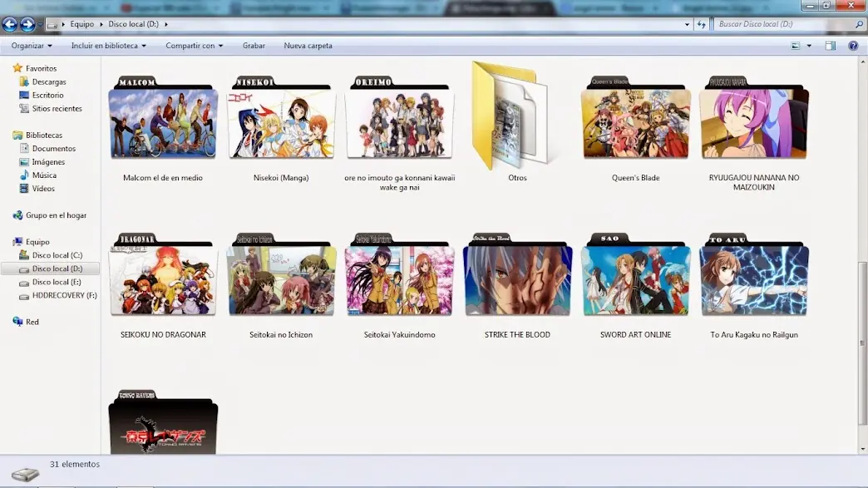Select the SWORD ART ONLINE folder icon
This screenshot has width=868, height=488.
(635, 275)
